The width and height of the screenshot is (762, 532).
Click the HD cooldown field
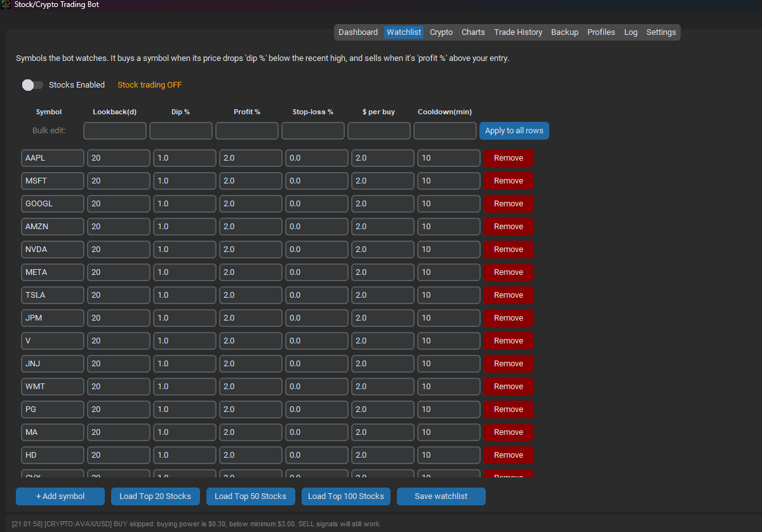pyautogui.click(x=449, y=455)
